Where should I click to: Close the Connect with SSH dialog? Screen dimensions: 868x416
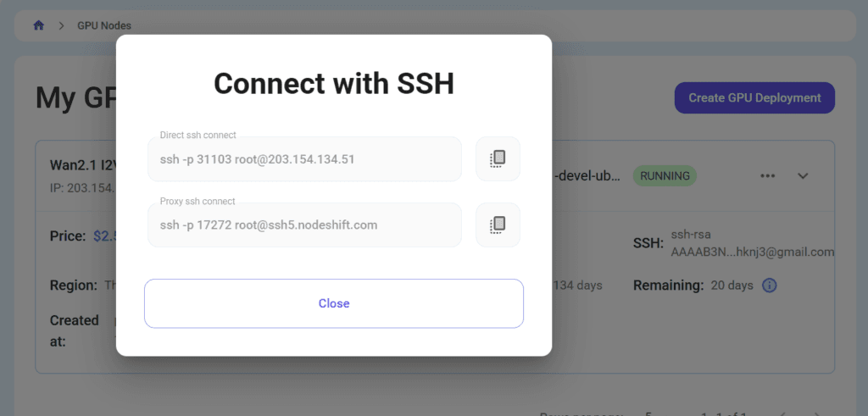coord(334,303)
